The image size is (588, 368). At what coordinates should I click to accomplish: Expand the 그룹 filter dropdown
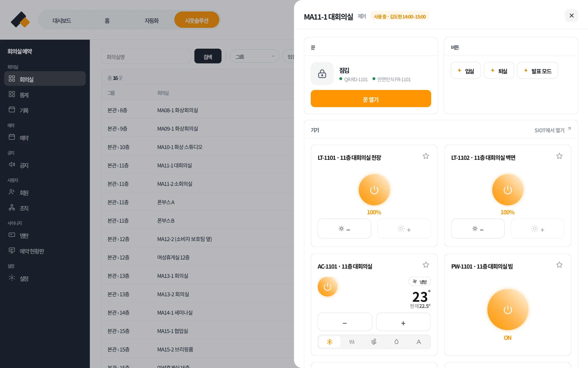pos(254,56)
